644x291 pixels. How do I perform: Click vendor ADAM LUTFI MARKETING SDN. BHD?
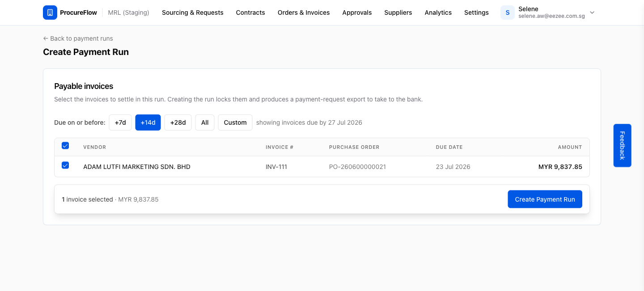(x=137, y=167)
